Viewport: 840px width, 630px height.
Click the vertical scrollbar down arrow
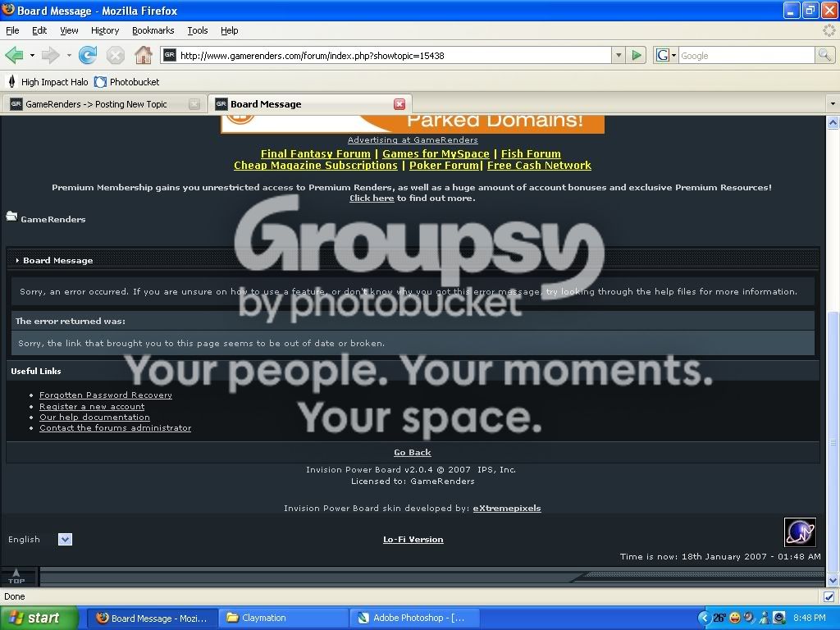(833, 580)
